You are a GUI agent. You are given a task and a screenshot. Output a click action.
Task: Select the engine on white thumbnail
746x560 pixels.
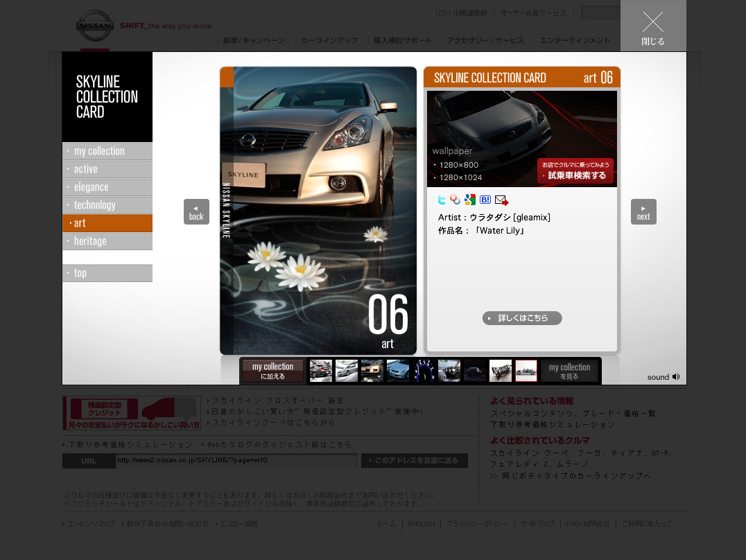click(501, 371)
